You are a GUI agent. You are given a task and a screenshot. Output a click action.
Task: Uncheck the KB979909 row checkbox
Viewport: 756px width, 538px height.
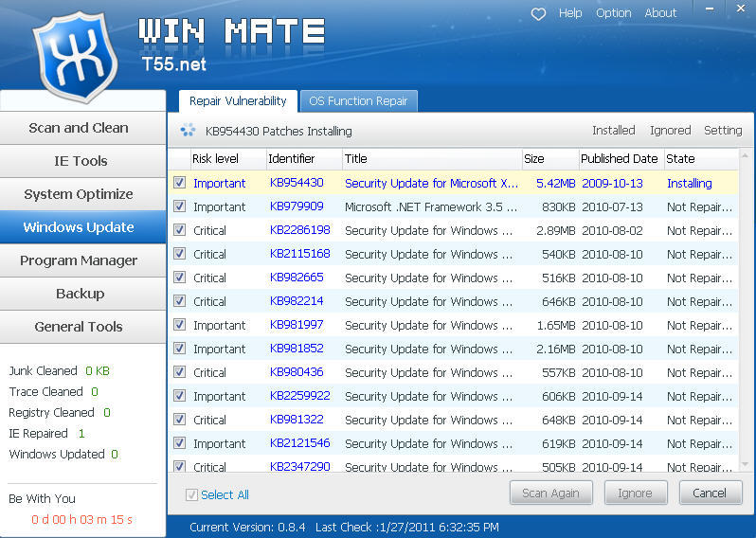tap(179, 206)
